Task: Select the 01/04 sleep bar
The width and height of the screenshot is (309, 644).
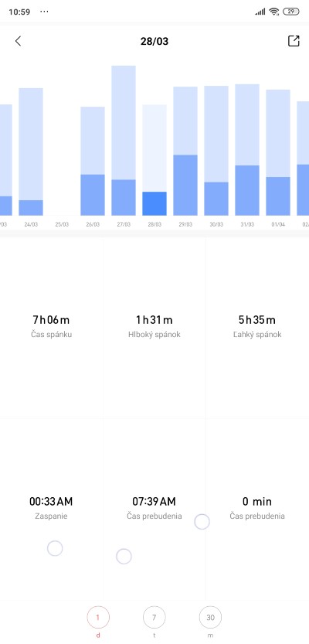Action: pos(278,152)
